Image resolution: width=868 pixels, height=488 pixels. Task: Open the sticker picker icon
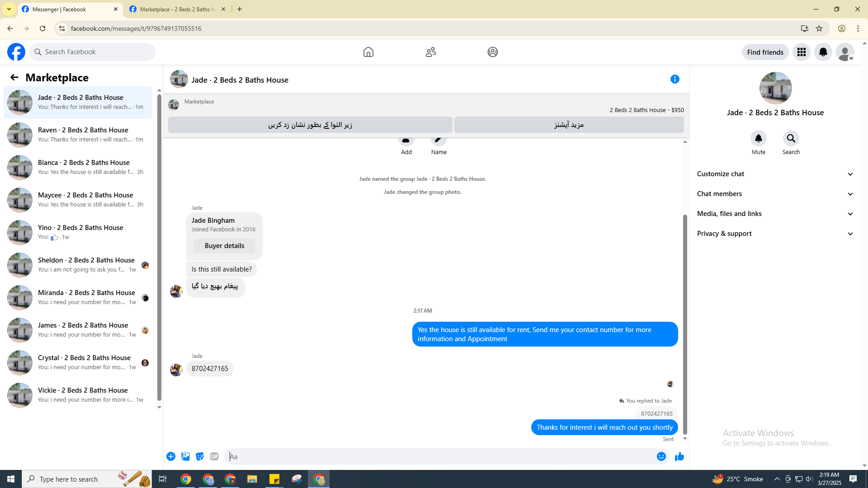pyautogui.click(x=200, y=456)
